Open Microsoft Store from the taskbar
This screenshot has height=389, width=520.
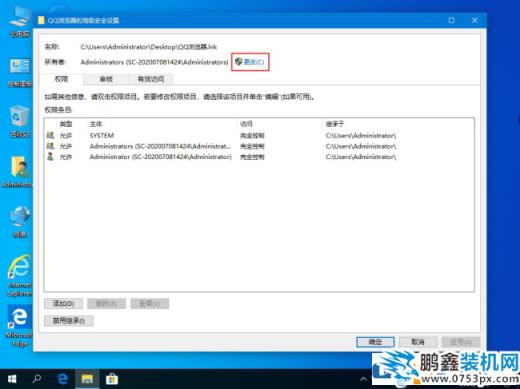[x=112, y=379]
